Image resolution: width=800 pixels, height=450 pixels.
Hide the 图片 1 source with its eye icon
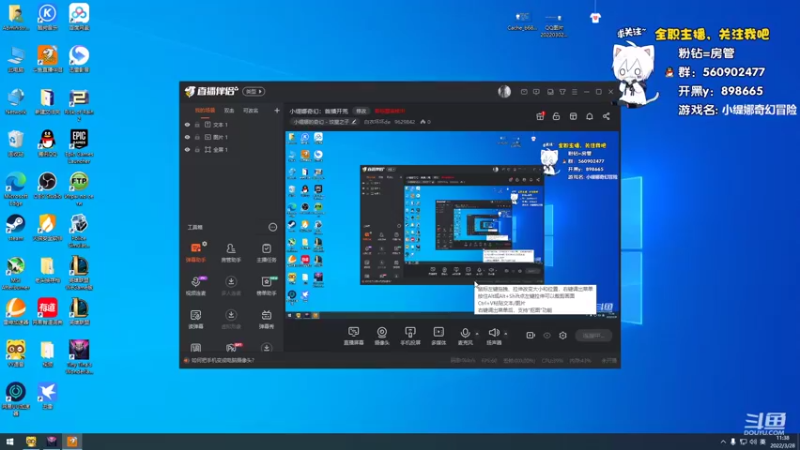187,137
